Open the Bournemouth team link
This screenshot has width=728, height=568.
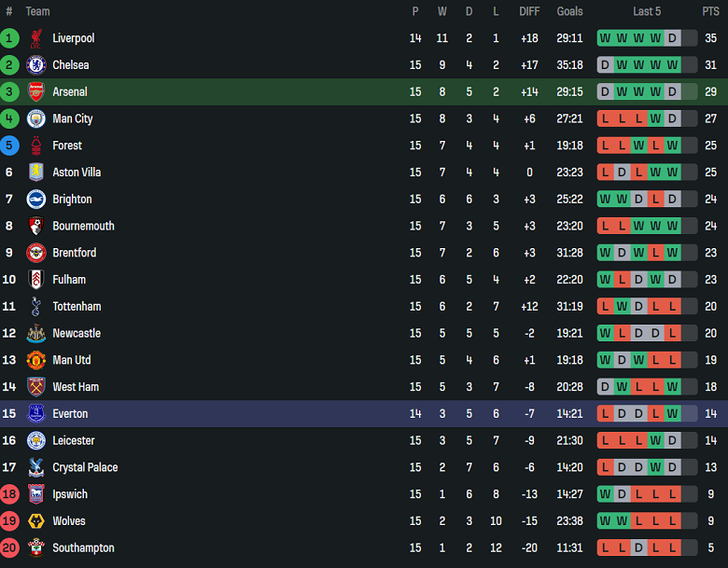coord(83,226)
